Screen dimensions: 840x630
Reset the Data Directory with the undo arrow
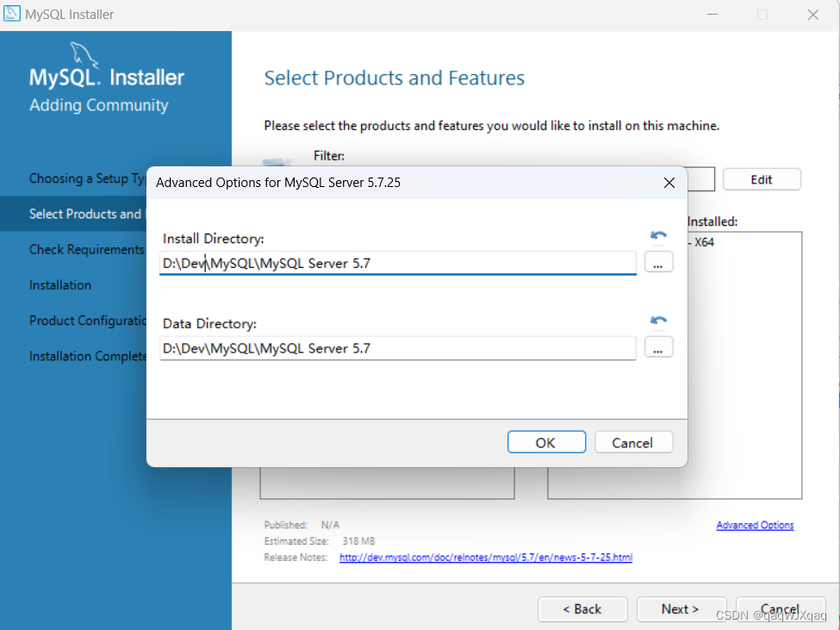[658, 321]
